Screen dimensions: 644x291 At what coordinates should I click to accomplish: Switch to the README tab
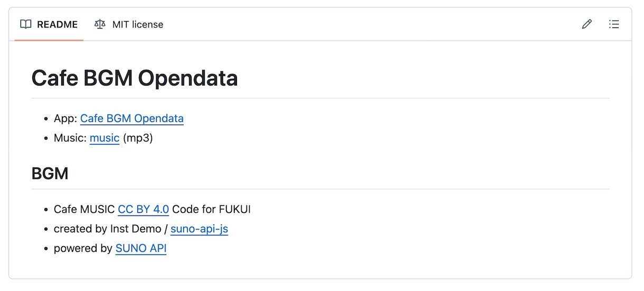[x=49, y=24]
